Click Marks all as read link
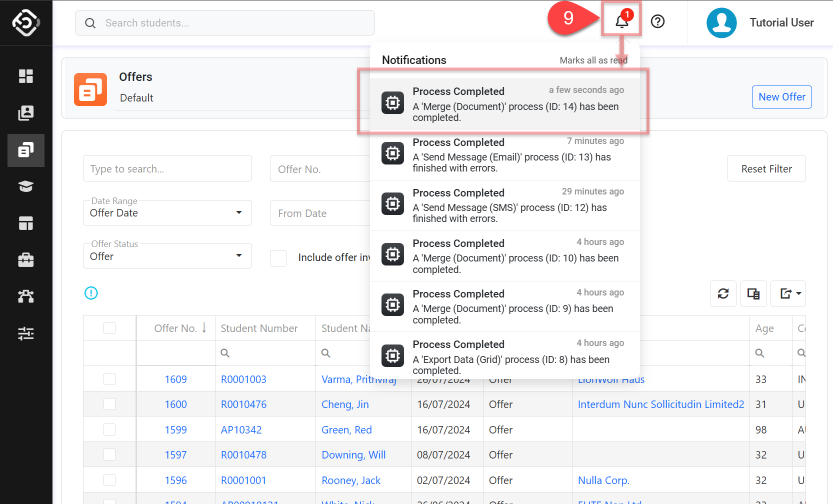Image resolution: width=833 pixels, height=504 pixels. point(593,60)
